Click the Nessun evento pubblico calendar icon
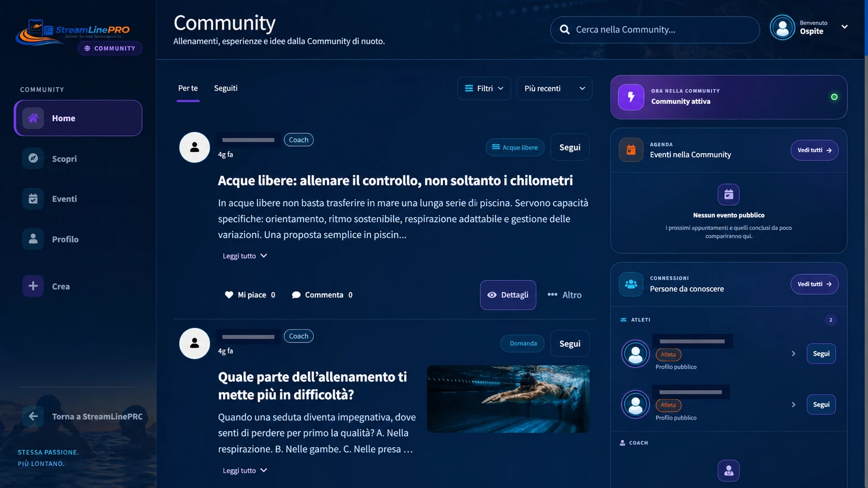Screen dimensions: 868x488 pyautogui.click(x=728, y=195)
